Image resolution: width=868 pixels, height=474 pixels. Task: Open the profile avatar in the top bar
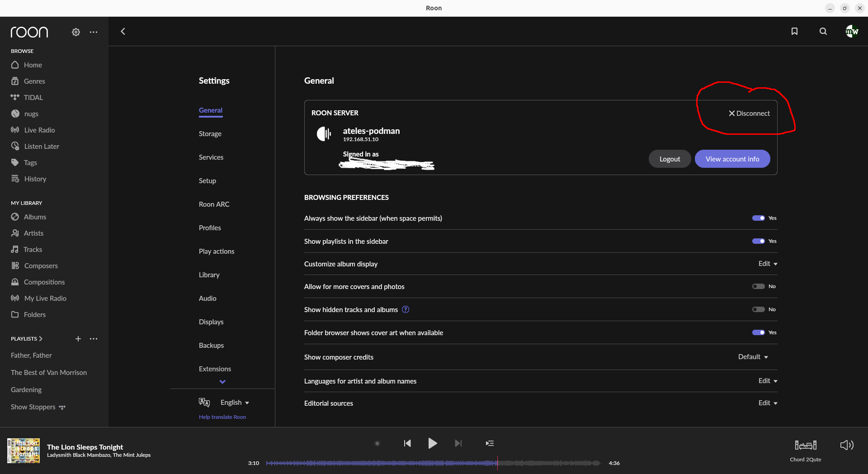(x=852, y=31)
